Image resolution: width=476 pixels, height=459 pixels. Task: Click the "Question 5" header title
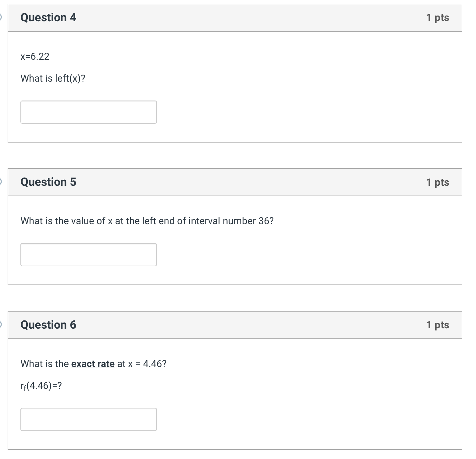pos(48,182)
